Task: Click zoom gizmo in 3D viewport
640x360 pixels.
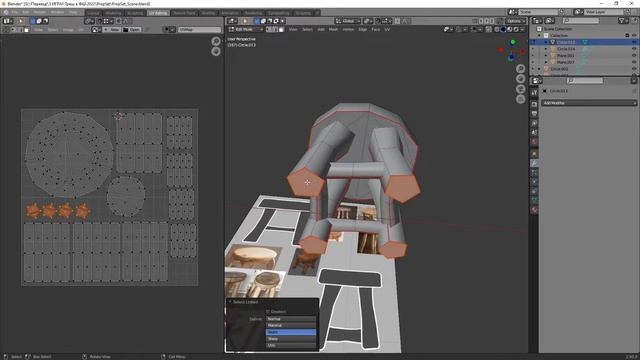Action: 520,69
